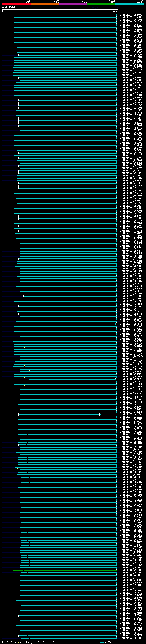Image resolution: width=146 pixels, height=644 pixels.
Task: Select hit label UniRef100_A0MLW4
Action: [131, 95]
